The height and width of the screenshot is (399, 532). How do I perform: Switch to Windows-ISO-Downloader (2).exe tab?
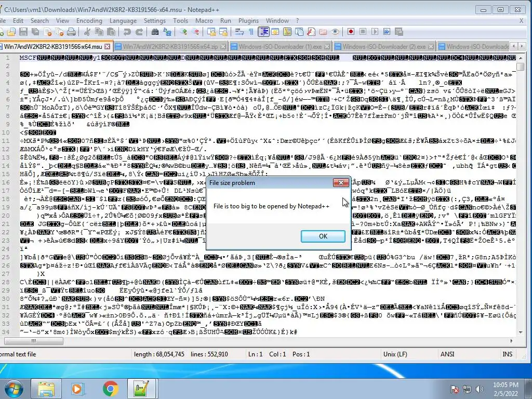384,46
